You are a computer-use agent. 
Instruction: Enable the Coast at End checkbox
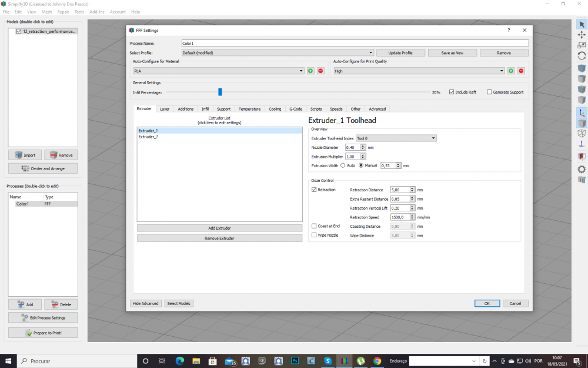pyautogui.click(x=314, y=226)
